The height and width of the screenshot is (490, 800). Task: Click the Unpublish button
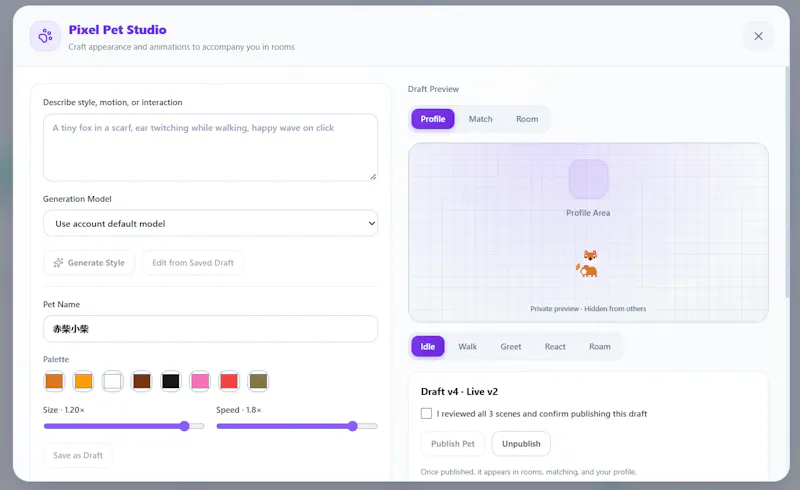pyautogui.click(x=521, y=444)
